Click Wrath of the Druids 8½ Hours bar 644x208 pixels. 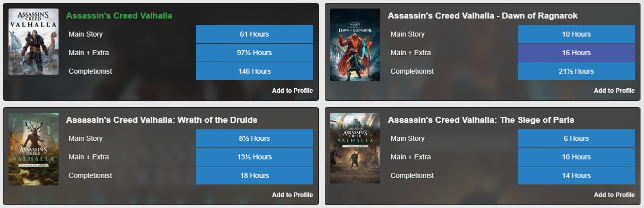[x=254, y=139]
